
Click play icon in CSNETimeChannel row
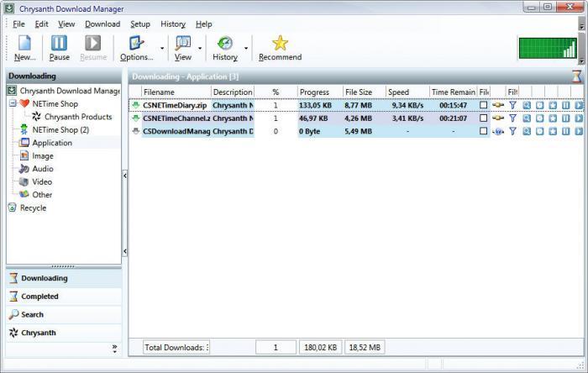[x=579, y=118]
